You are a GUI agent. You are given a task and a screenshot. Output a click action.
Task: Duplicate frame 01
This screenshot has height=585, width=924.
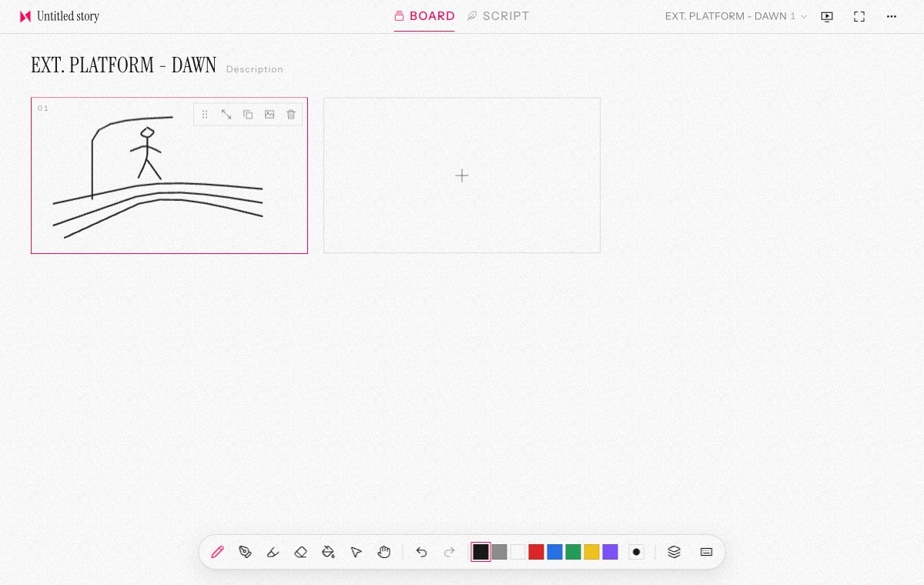pyautogui.click(x=248, y=114)
